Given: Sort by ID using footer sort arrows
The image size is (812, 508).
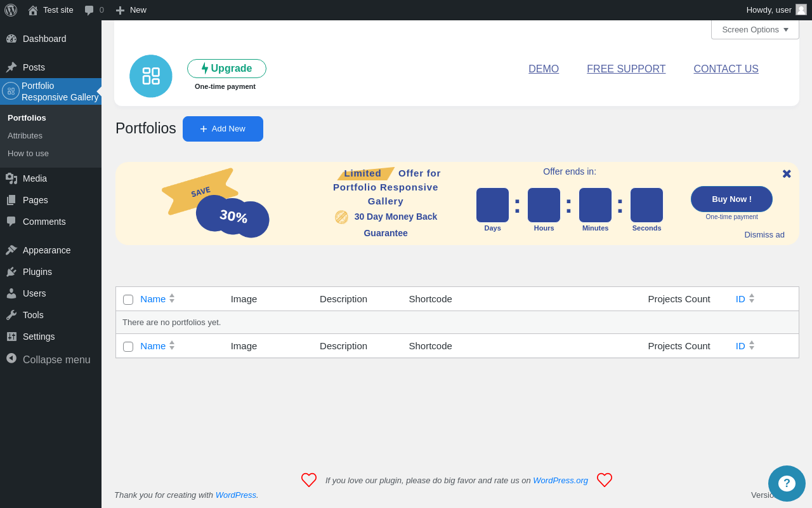Looking at the screenshot, I should click(x=752, y=345).
